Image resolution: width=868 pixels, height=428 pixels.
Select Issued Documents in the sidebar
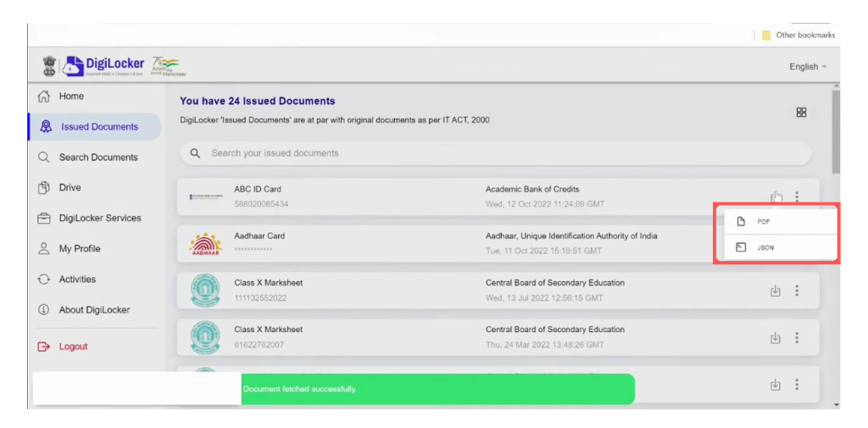coord(95,127)
